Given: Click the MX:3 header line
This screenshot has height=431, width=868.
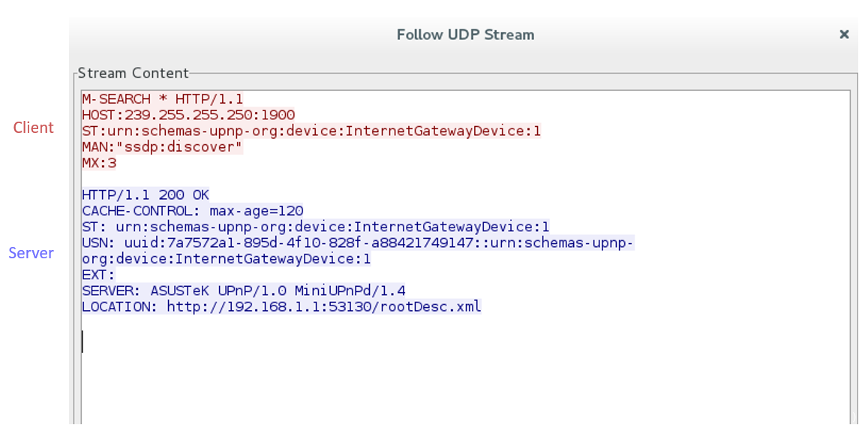Looking at the screenshot, I should [99, 163].
